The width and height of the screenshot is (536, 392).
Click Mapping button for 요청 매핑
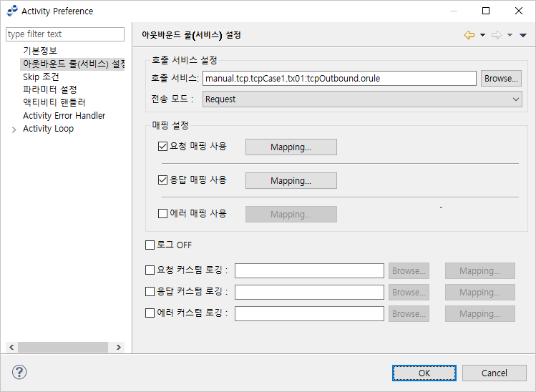291,147
